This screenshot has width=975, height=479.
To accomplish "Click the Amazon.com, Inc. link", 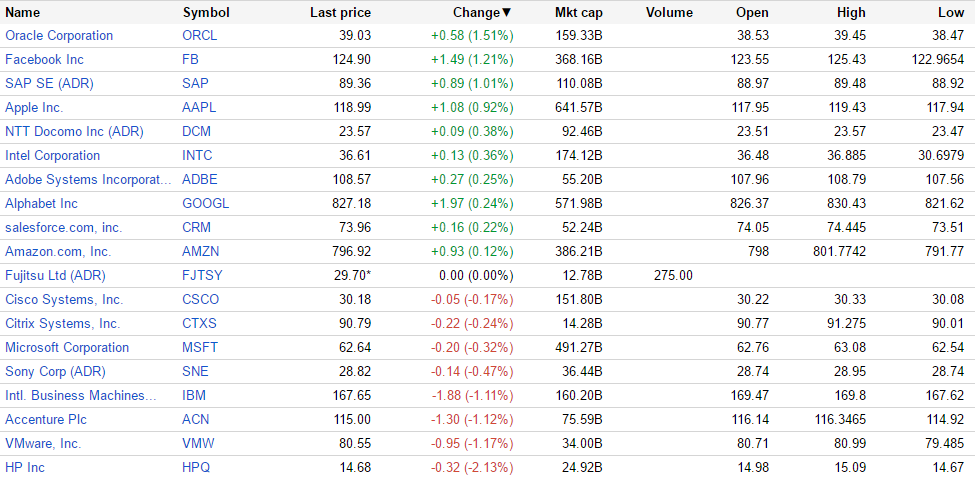I will (58, 251).
